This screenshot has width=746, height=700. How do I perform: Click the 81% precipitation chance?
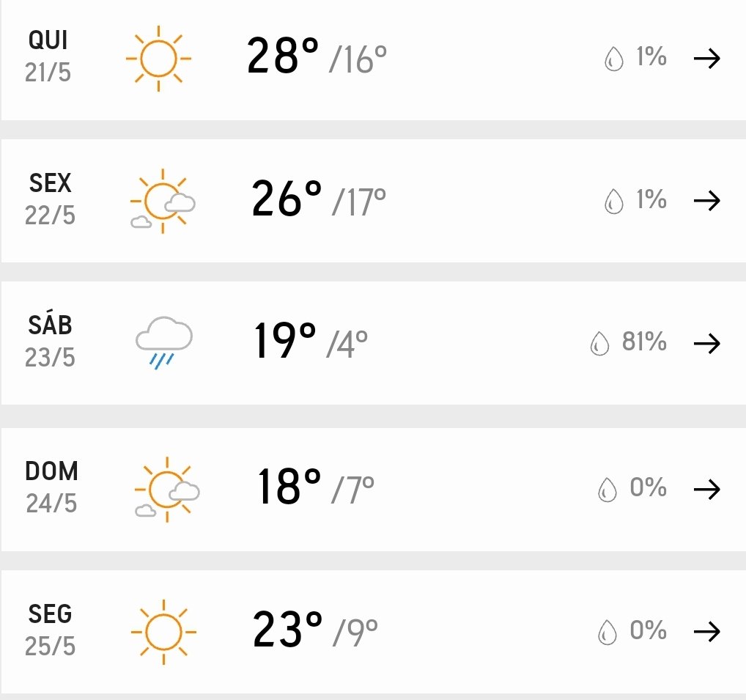pyautogui.click(x=644, y=342)
